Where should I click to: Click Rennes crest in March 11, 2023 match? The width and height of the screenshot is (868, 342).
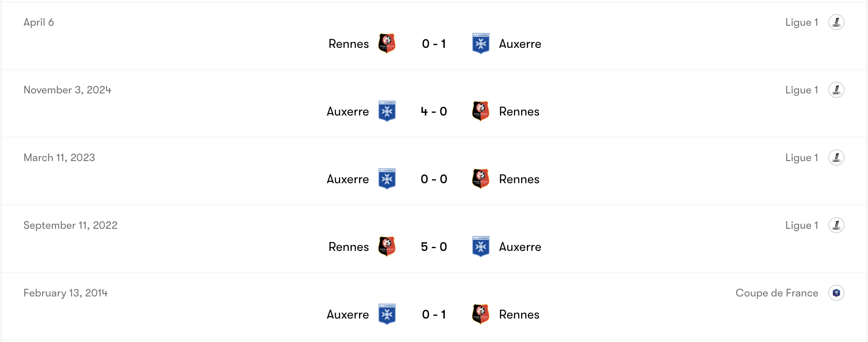480,179
